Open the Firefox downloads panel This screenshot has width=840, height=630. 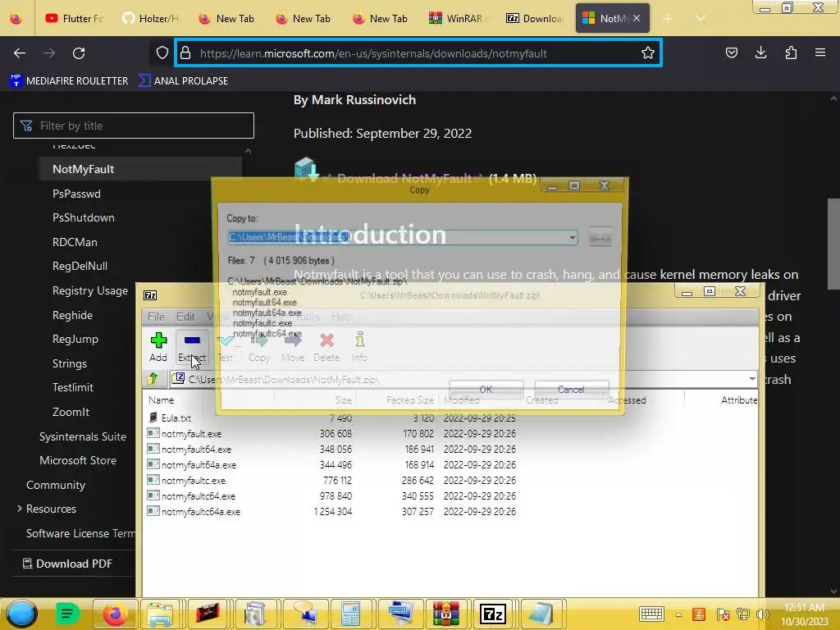click(760, 52)
